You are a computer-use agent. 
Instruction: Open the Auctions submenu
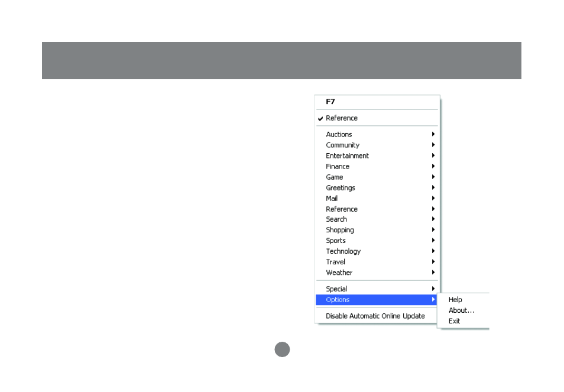[x=377, y=134]
